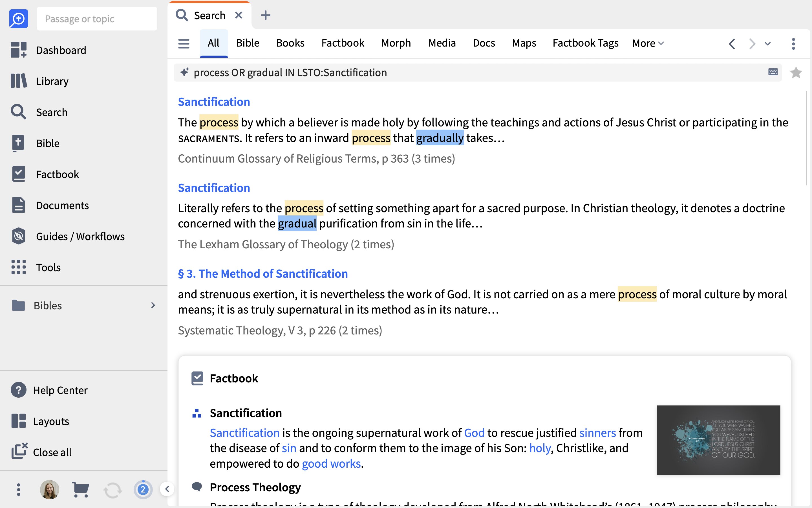Viewport: 812px width, 508px height.
Task: Follow the good works link
Action: pos(331,463)
